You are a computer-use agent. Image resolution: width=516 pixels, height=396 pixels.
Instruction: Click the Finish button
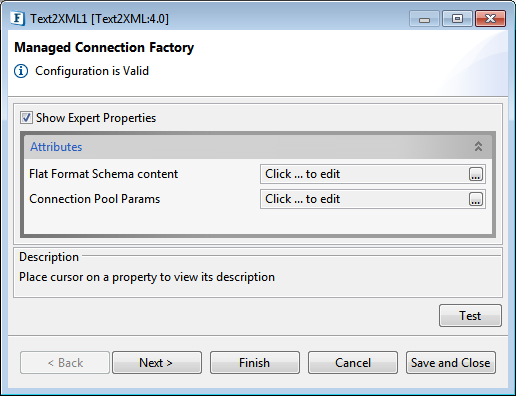coord(255,362)
